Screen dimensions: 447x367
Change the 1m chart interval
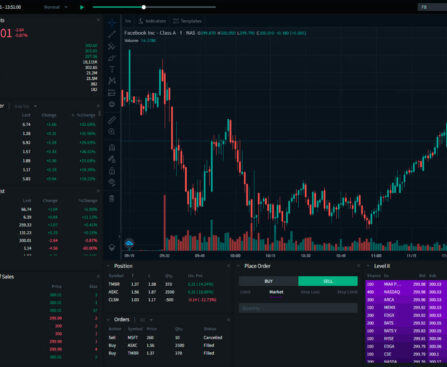128,21
